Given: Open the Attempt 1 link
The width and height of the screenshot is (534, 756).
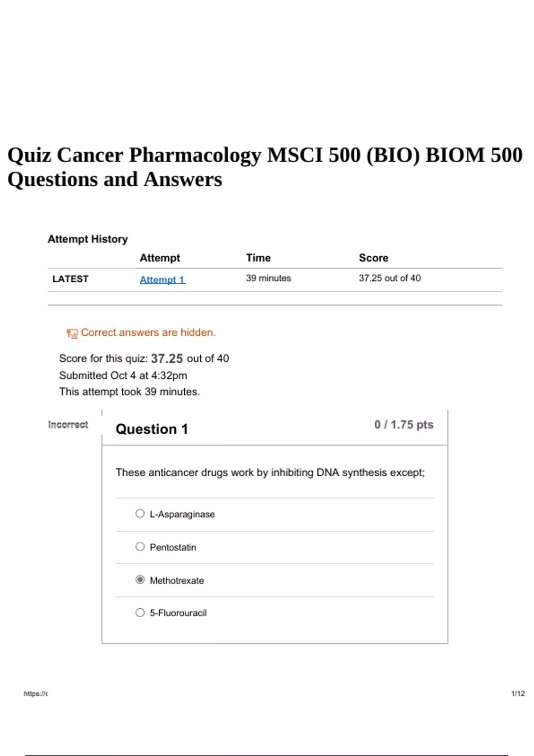Looking at the screenshot, I should point(162,280).
